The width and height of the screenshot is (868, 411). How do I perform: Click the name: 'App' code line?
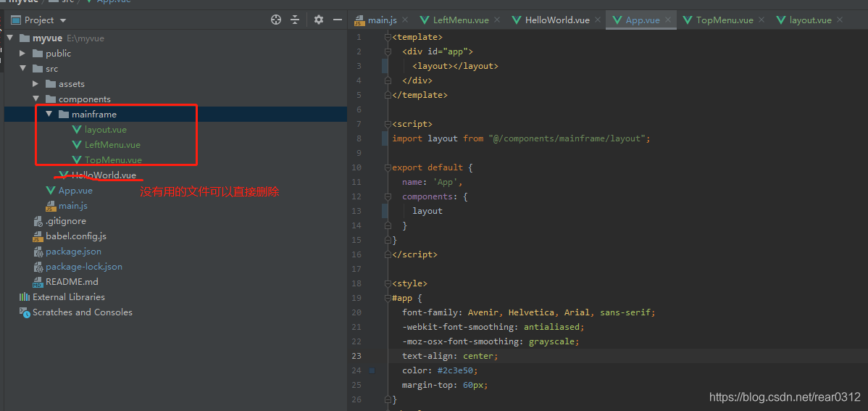(433, 182)
